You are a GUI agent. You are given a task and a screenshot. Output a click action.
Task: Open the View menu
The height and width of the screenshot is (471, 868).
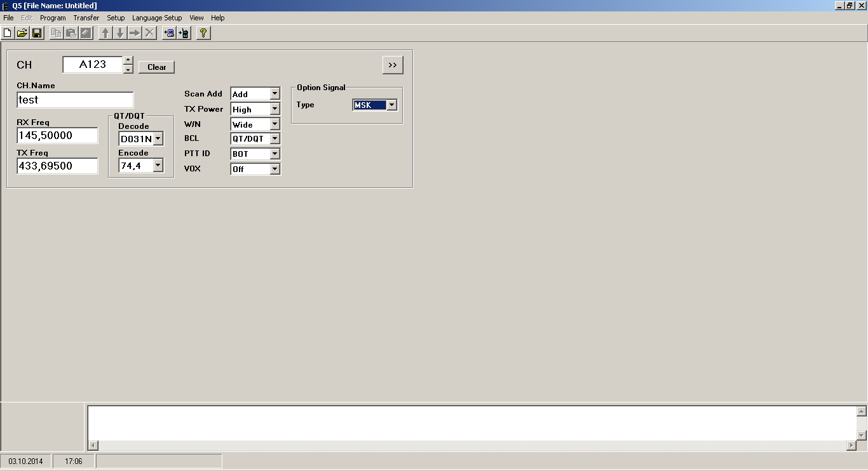click(196, 18)
